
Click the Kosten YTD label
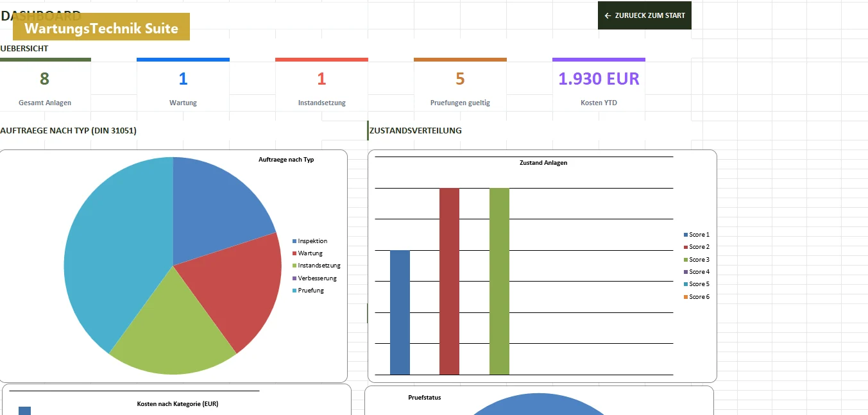pyautogui.click(x=599, y=103)
